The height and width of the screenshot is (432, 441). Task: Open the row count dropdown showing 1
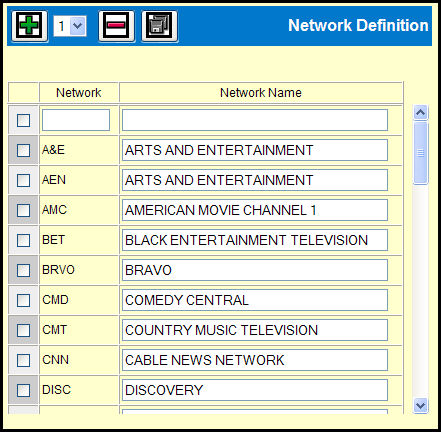[x=70, y=26]
